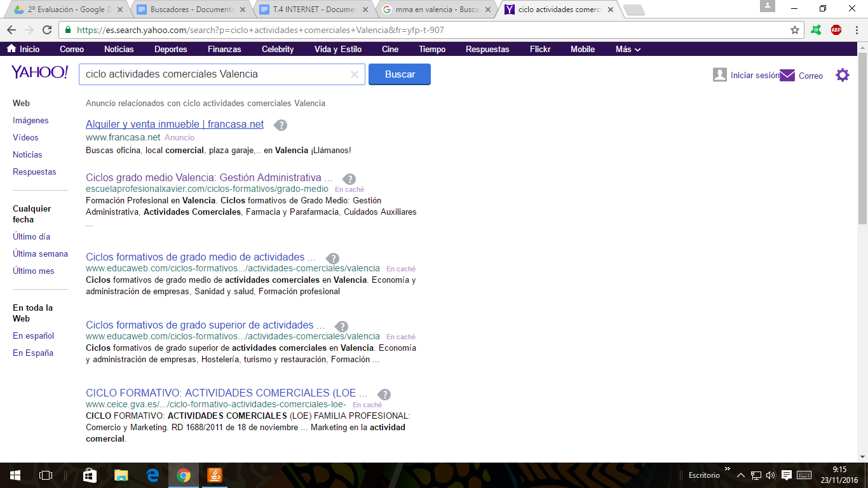Open Ciclos grado medio Valencia result
Image resolution: width=868 pixels, height=488 pixels.
pos(209,178)
